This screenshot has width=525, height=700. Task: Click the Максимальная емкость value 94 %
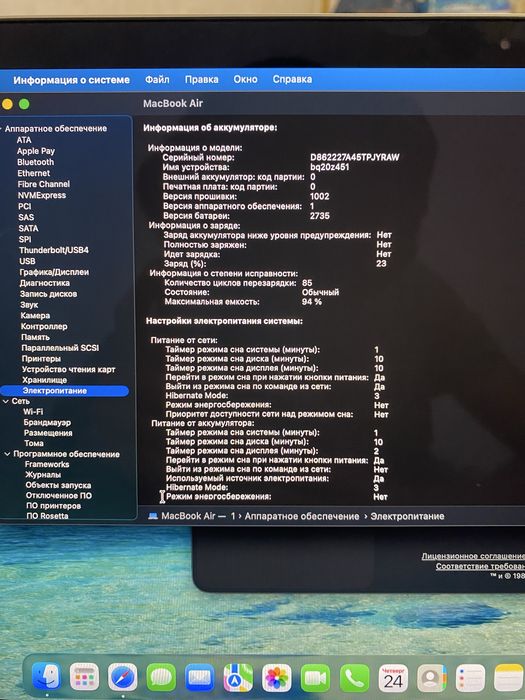[x=312, y=302]
